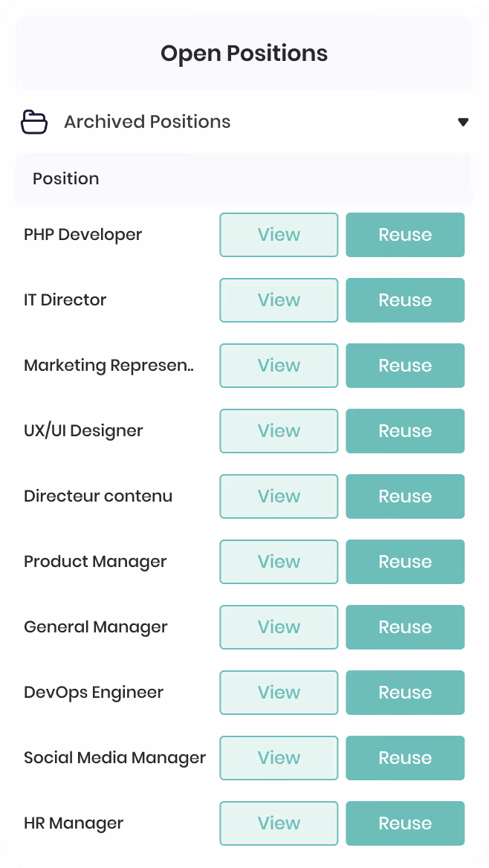Select the DevOps Engineer row title
Viewport: 489px width, 868px height.
point(94,693)
